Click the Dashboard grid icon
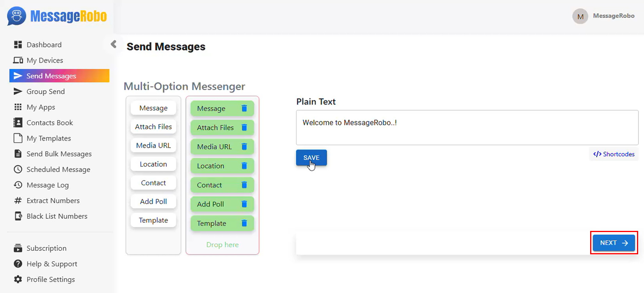 tap(18, 45)
